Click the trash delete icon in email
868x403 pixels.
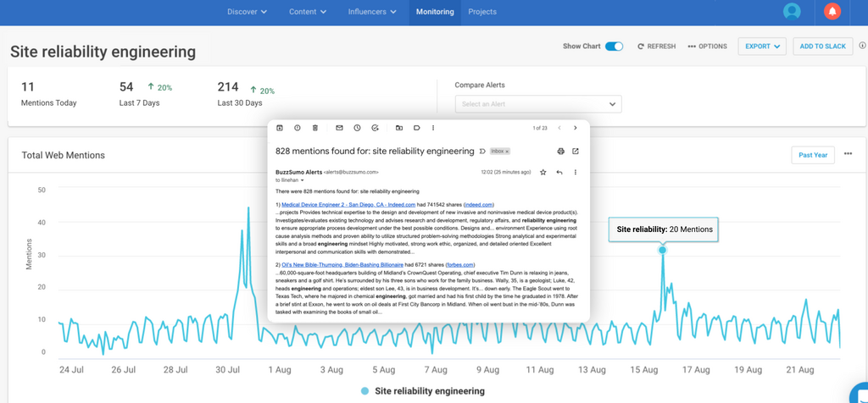pos(315,128)
